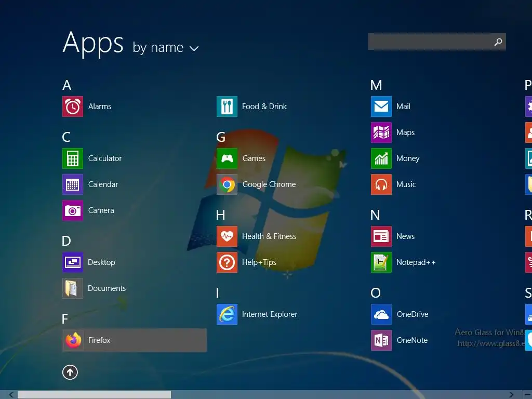Click the 'Documents' label text
Screen dimensions: 532x399
[x=107, y=288]
